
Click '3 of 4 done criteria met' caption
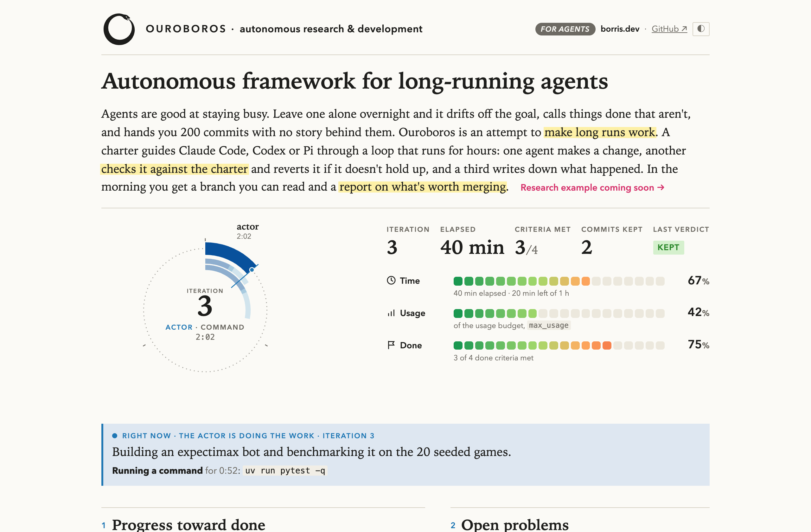coord(493,358)
